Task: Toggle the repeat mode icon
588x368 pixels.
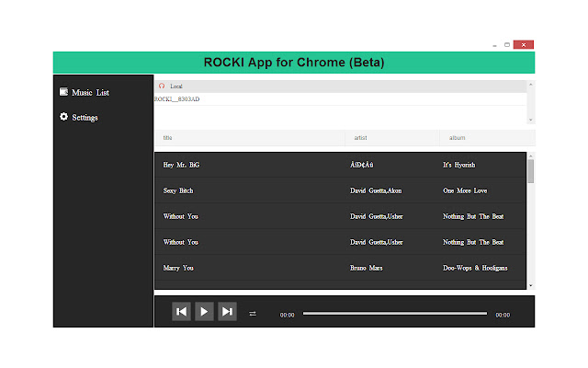Action: tap(253, 314)
